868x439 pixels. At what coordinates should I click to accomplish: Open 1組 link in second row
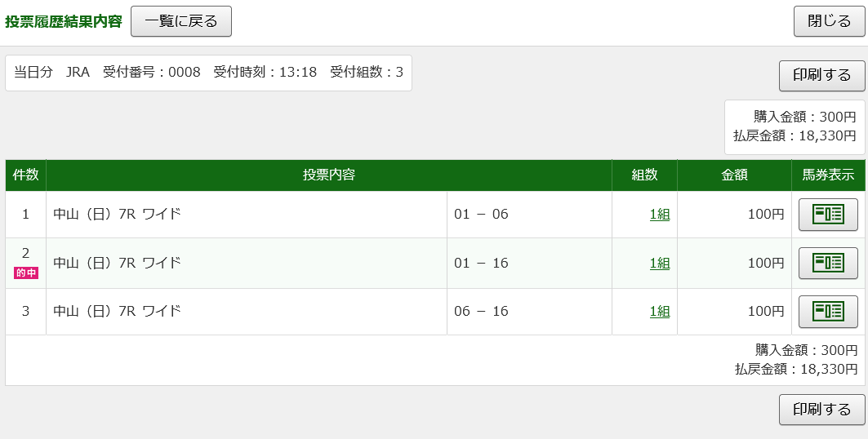tap(659, 263)
